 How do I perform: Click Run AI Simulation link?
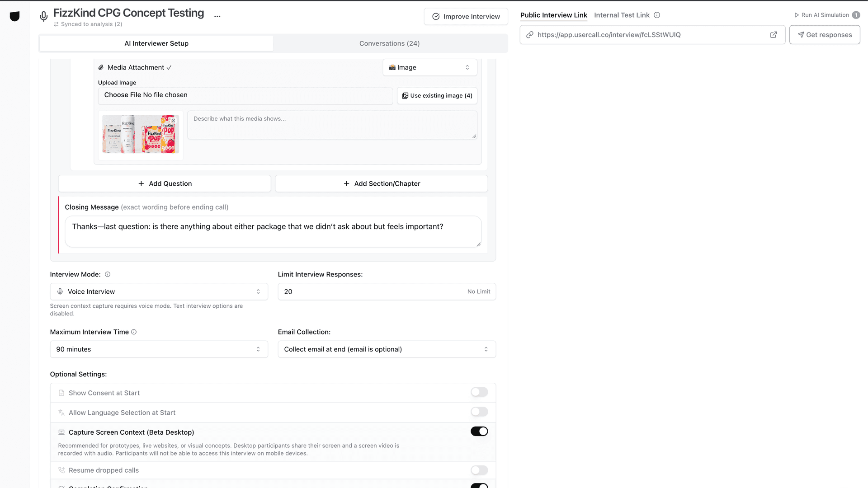tap(821, 15)
